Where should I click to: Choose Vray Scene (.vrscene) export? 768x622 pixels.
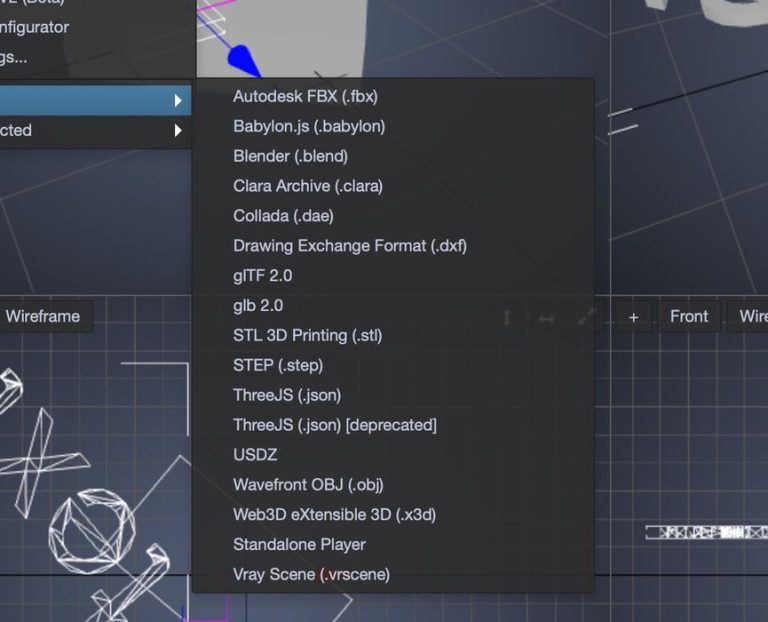tap(311, 575)
